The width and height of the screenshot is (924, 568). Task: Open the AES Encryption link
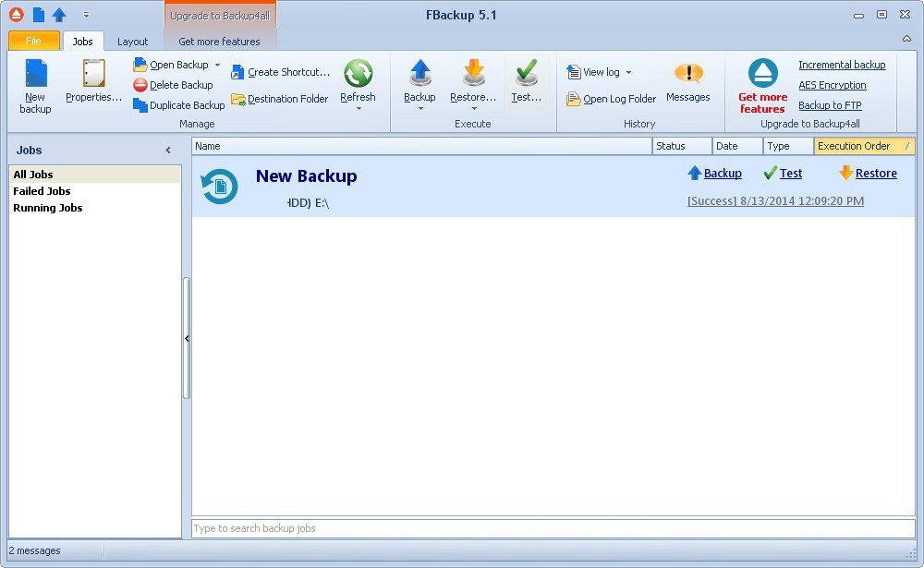coord(833,85)
